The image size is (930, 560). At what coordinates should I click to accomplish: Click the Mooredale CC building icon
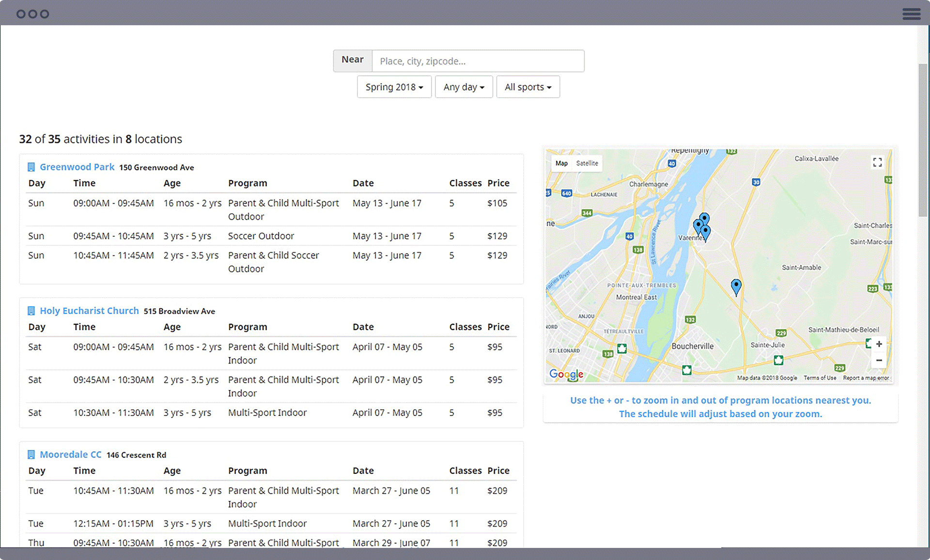click(31, 454)
